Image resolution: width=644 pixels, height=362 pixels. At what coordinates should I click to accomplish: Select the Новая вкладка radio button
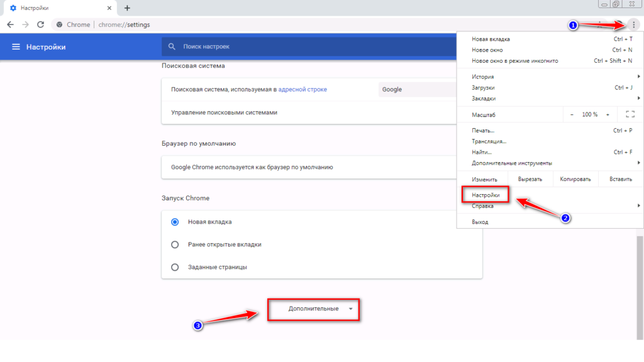point(175,222)
